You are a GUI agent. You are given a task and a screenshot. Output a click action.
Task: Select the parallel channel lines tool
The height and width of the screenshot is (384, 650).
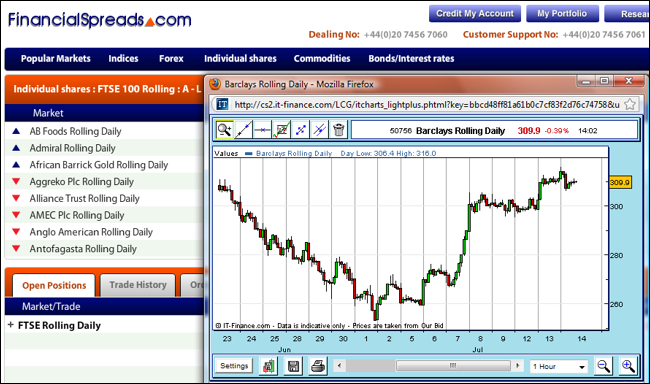pyautogui.click(x=319, y=130)
